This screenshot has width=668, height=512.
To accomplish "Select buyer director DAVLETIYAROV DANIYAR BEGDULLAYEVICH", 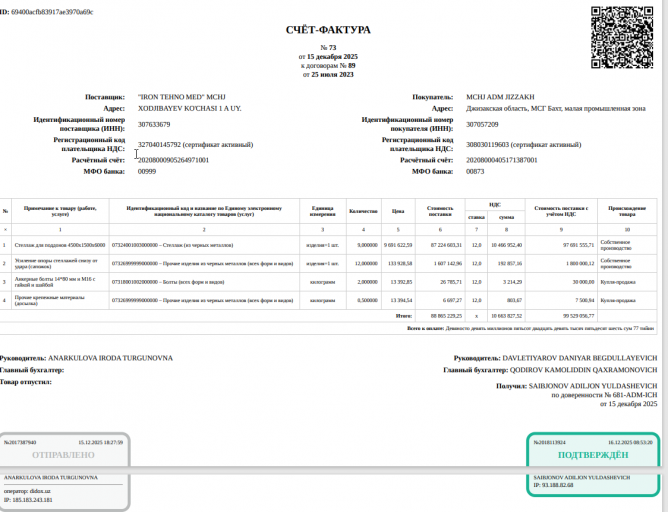I will tap(579, 358).
